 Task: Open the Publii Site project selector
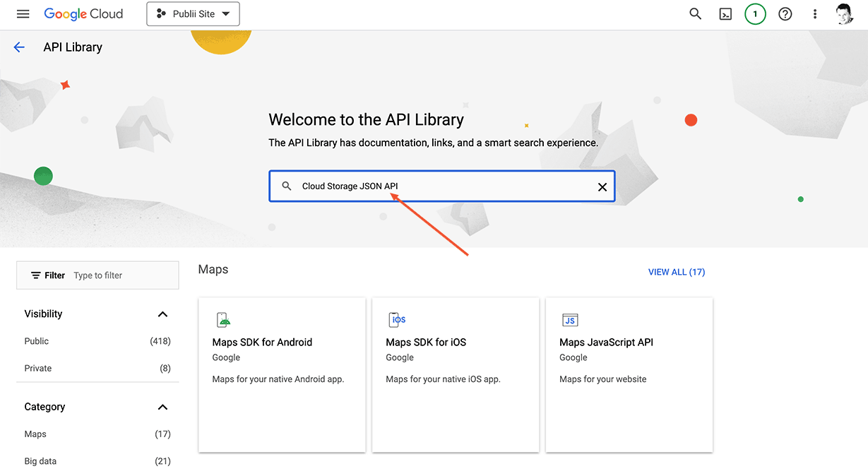coord(193,13)
